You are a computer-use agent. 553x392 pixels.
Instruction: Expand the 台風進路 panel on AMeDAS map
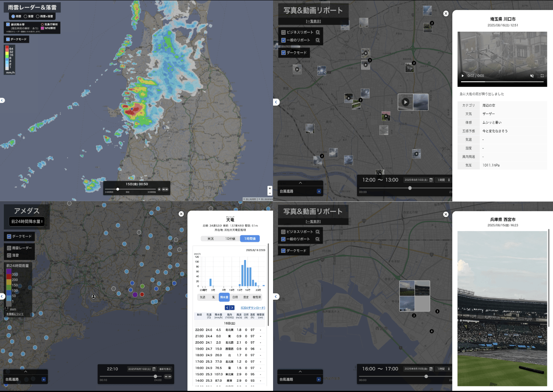click(26, 371)
